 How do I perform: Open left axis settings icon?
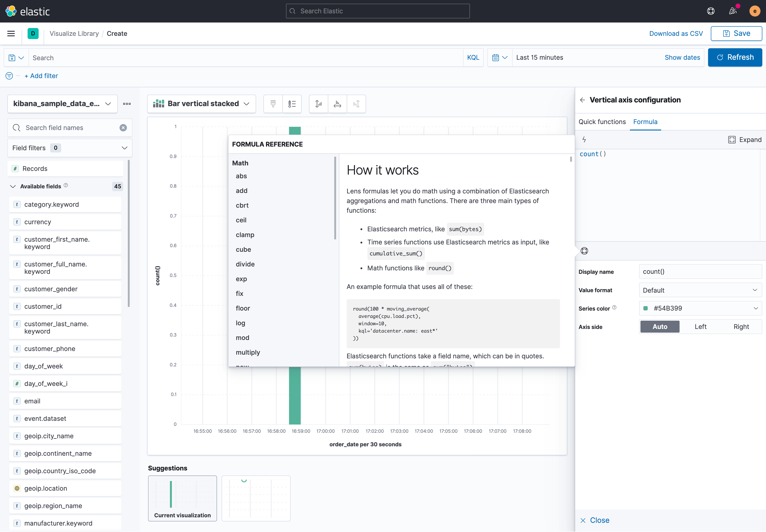point(319,104)
